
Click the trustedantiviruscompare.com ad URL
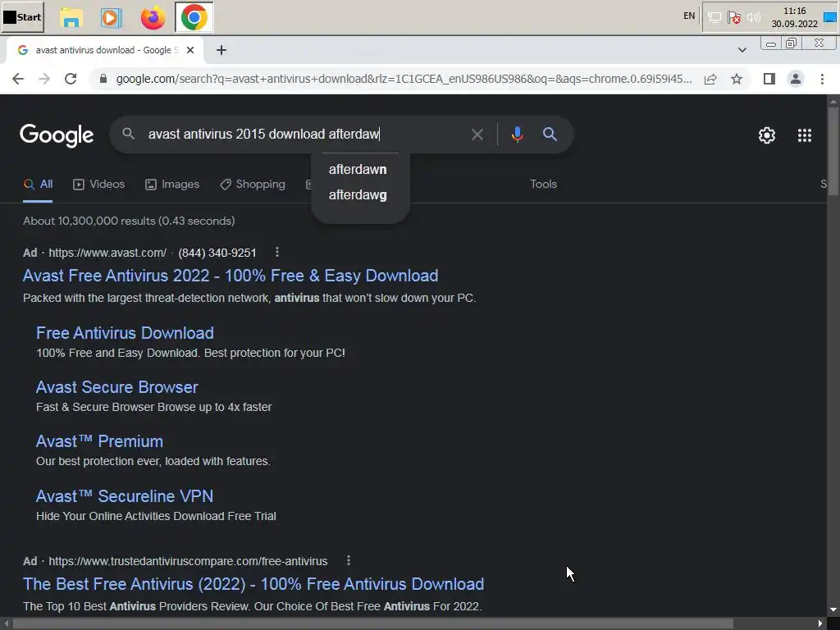[x=188, y=561]
